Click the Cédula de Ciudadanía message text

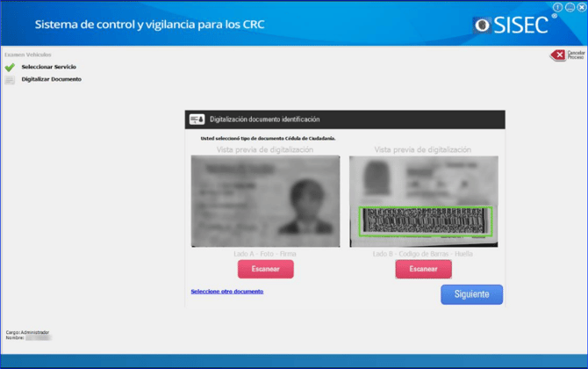pos(268,139)
